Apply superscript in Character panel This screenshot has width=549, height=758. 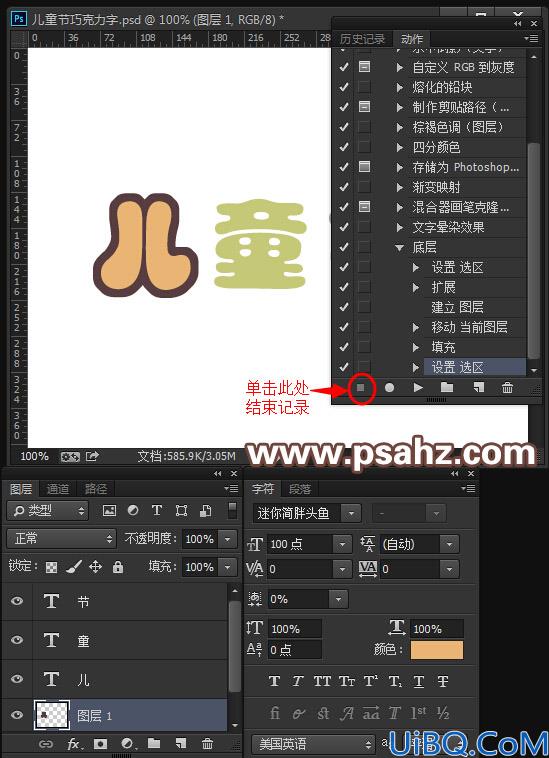tap(371, 681)
